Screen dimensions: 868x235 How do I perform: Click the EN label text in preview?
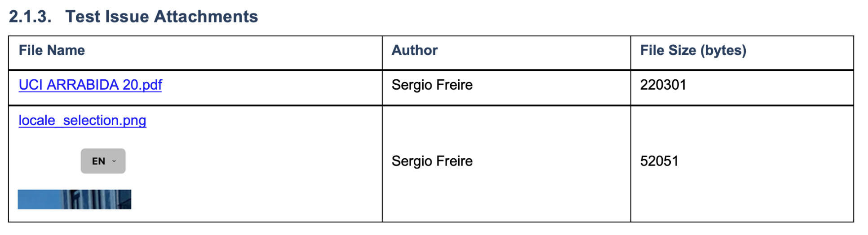pyautogui.click(x=98, y=161)
